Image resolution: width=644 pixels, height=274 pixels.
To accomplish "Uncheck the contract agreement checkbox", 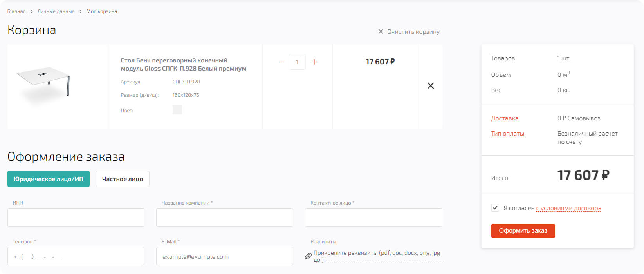I will click(x=495, y=208).
